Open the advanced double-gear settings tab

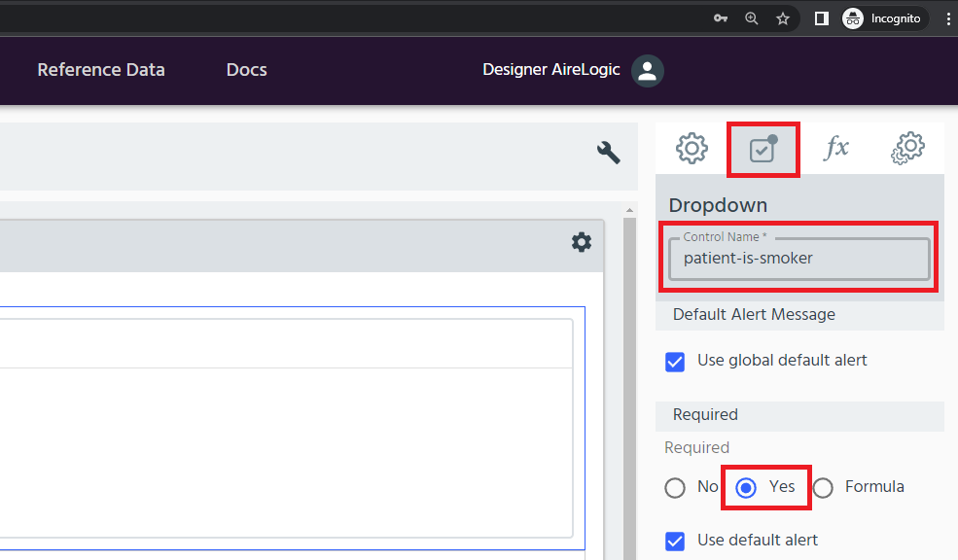(x=907, y=149)
